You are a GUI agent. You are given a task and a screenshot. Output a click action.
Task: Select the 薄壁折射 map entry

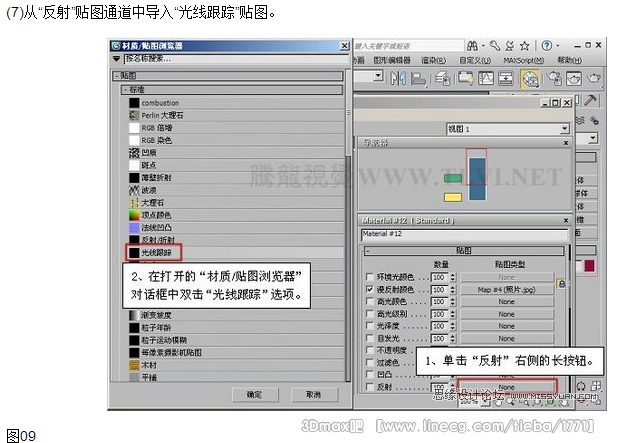[236, 178]
